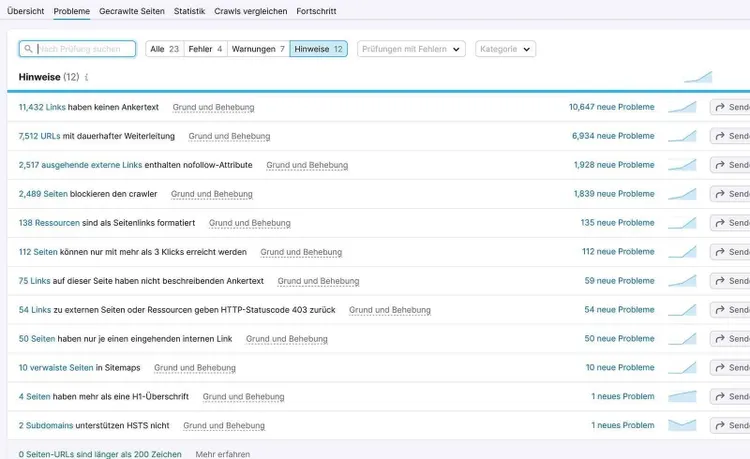View 59 neue Probleme
750x459 pixels.
(x=619, y=281)
